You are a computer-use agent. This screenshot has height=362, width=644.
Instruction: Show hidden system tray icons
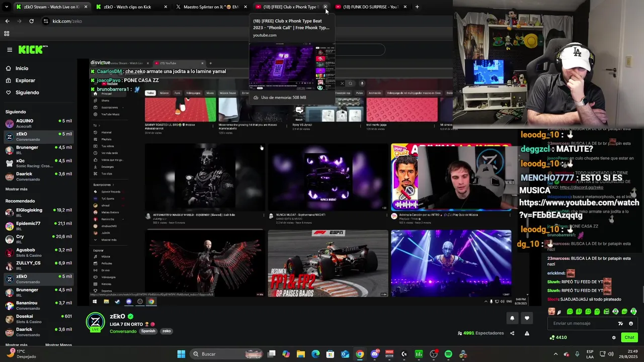(555, 354)
